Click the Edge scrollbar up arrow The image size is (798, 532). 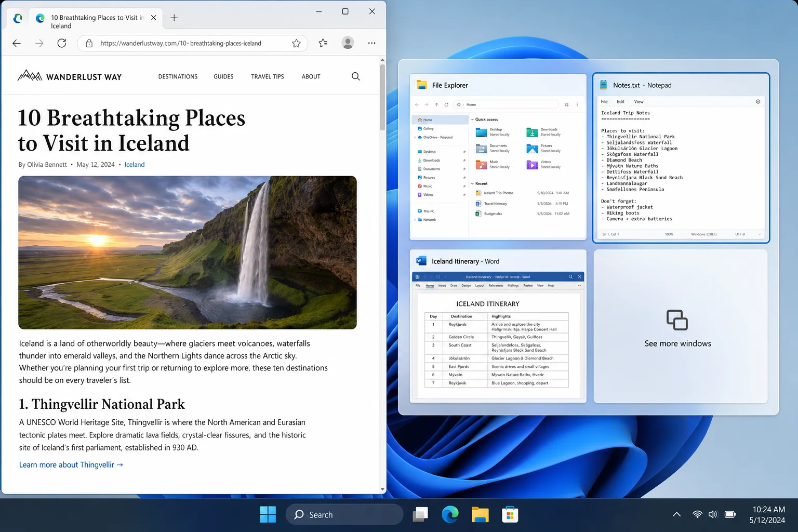pos(382,60)
